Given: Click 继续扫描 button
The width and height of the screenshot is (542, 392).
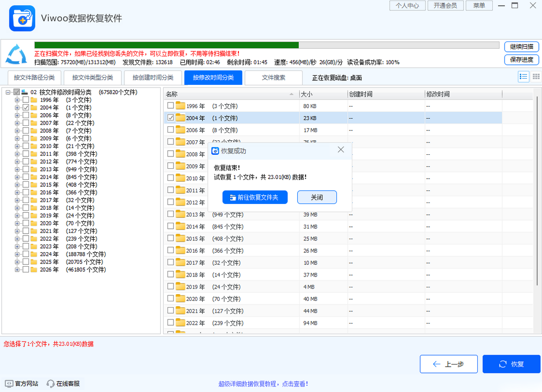Looking at the screenshot, I should (x=522, y=46).
